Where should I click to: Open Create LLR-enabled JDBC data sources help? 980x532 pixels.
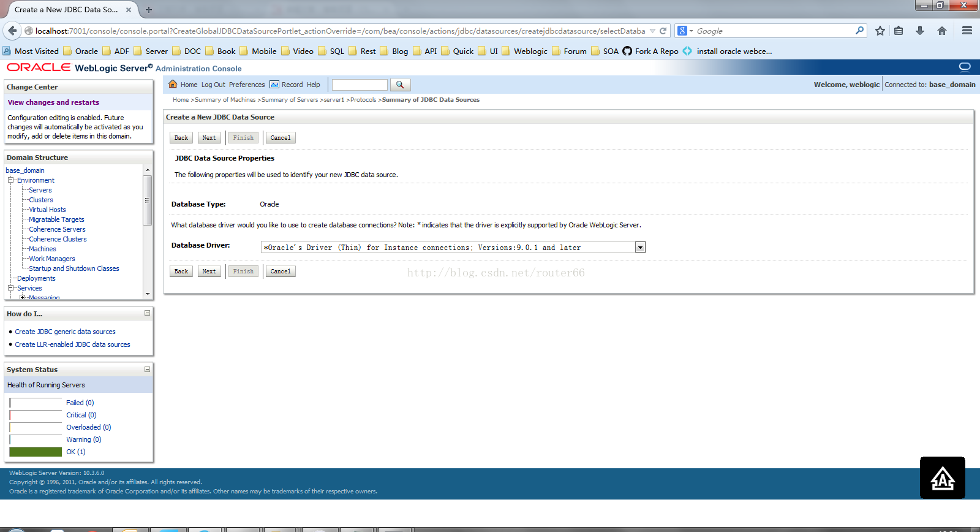pyautogui.click(x=72, y=344)
